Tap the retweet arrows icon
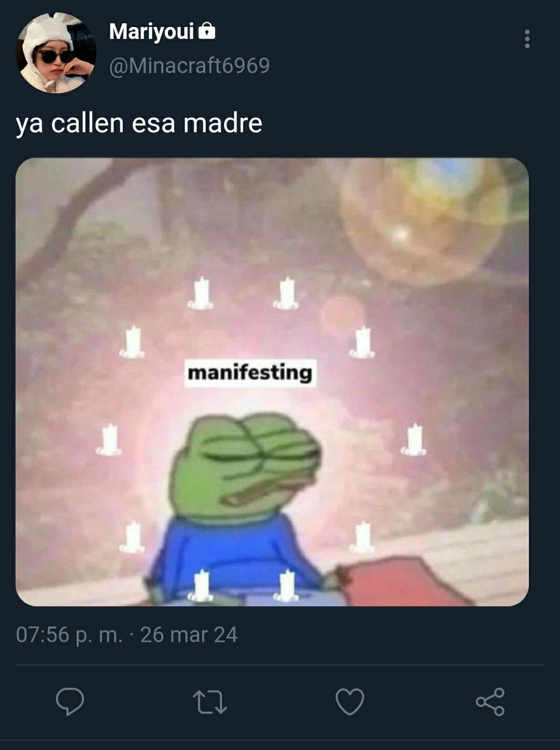The width and height of the screenshot is (560, 750). click(x=210, y=702)
